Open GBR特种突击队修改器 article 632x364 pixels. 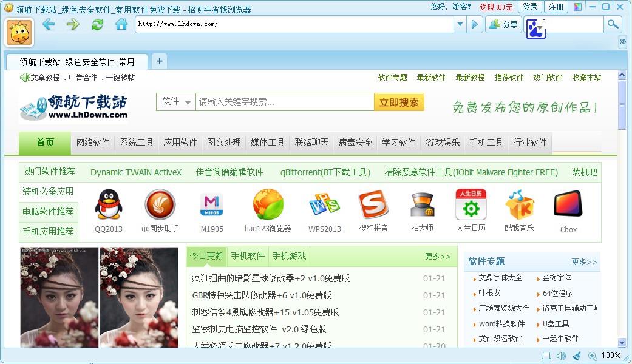(262, 295)
